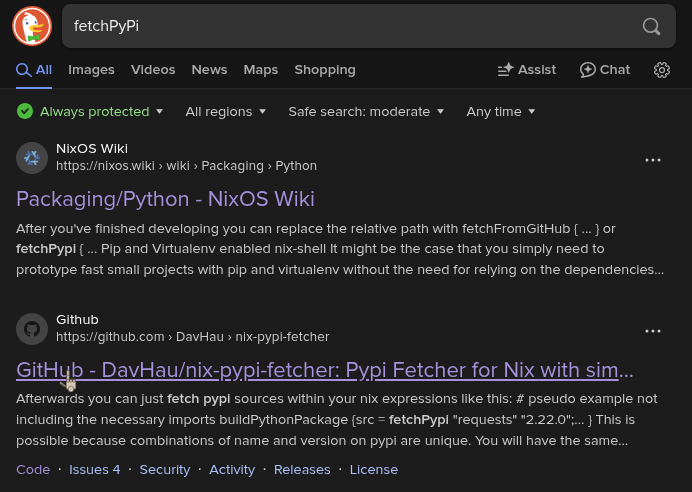692x492 pixels.
Task: Switch to the Shopping tab
Action: [325, 70]
